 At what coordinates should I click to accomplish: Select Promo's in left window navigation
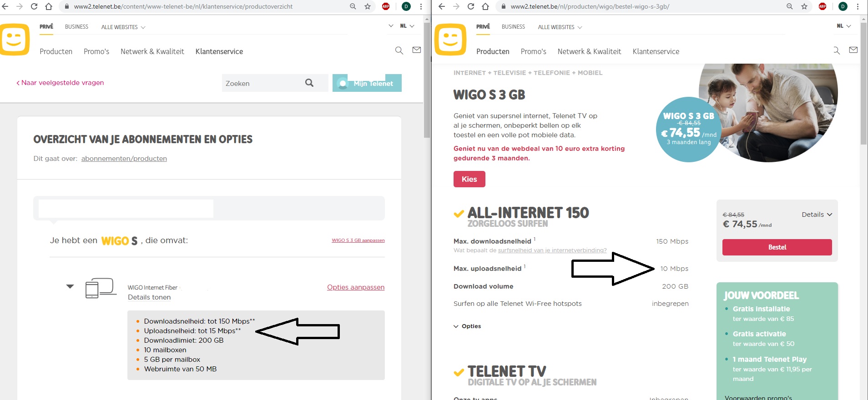pyautogui.click(x=96, y=52)
